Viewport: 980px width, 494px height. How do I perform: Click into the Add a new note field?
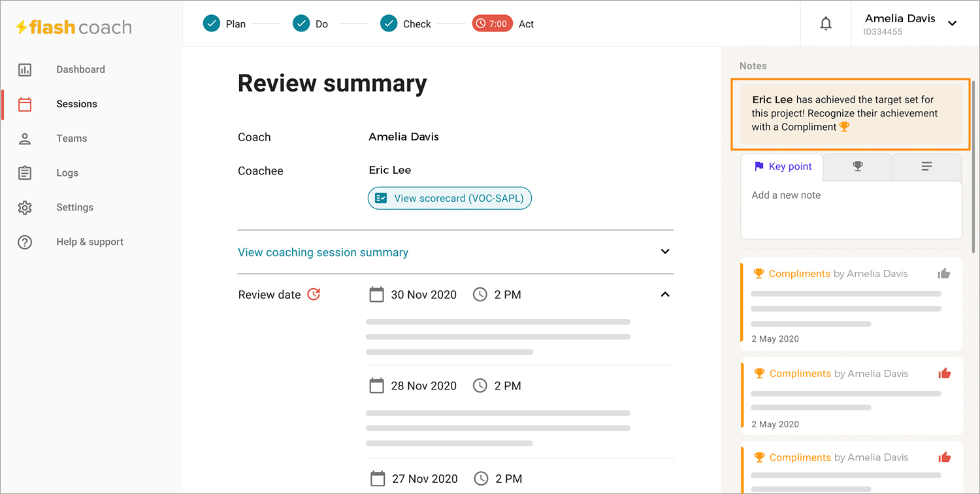(x=851, y=210)
